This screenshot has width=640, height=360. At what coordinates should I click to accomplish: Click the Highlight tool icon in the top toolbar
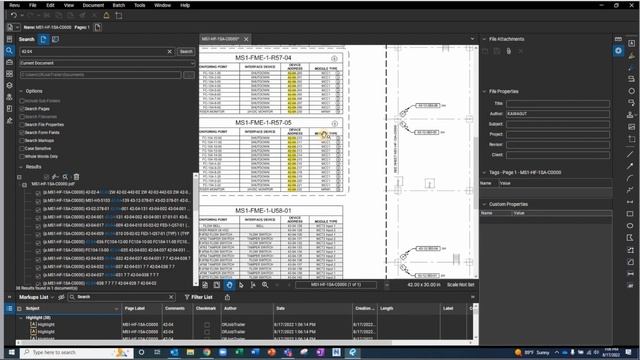point(106,16)
